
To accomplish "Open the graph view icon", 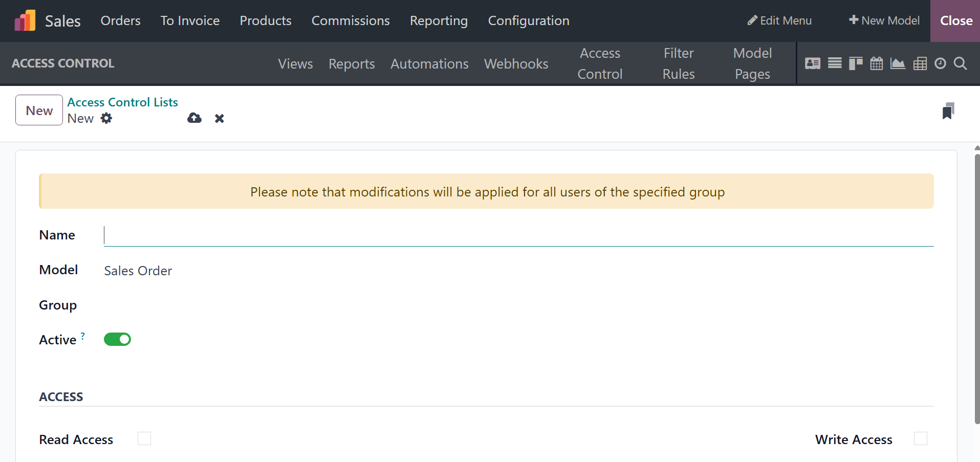I will pyautogui.click(x=898, y=63).
